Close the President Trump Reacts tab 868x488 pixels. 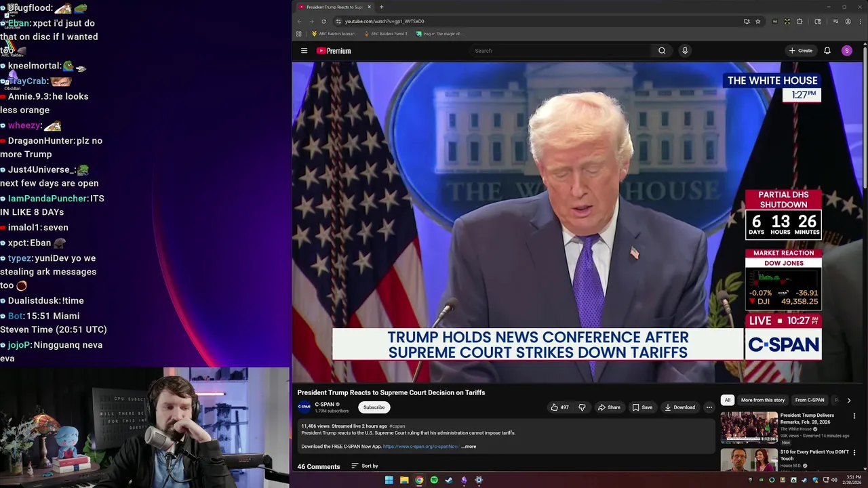pos(370,7)
